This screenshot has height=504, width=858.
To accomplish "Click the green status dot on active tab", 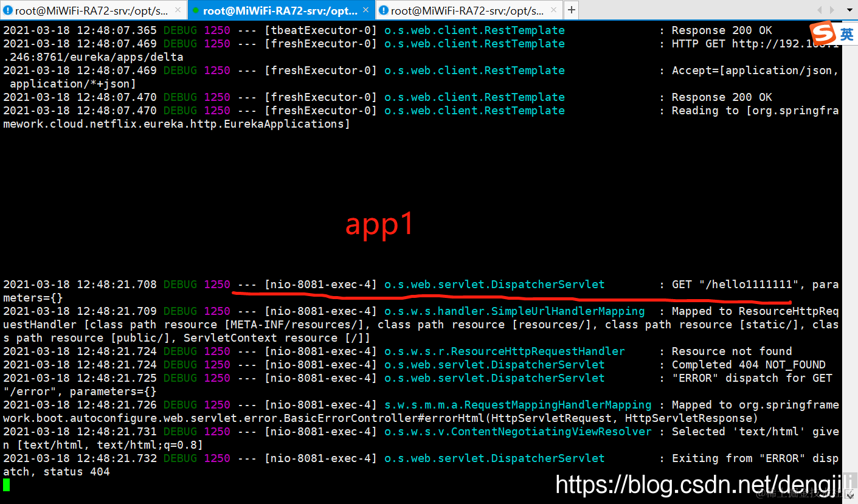I will (196, 10).
